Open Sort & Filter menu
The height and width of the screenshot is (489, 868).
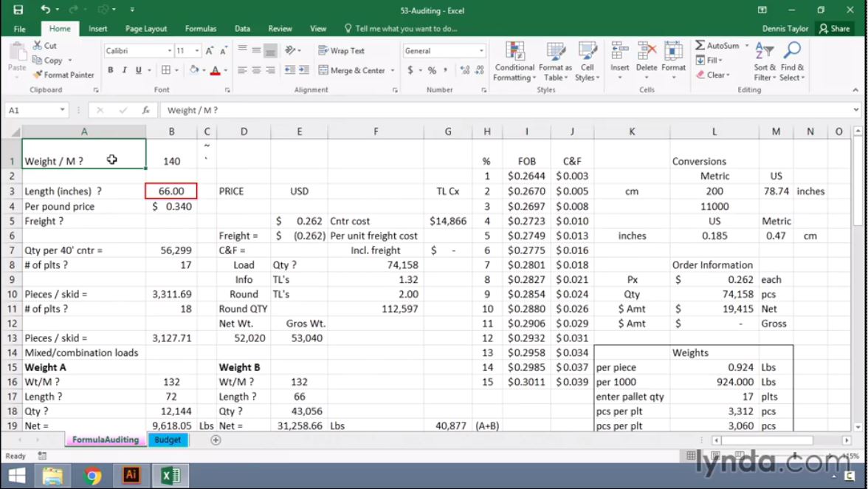click(x=765, y=61)
